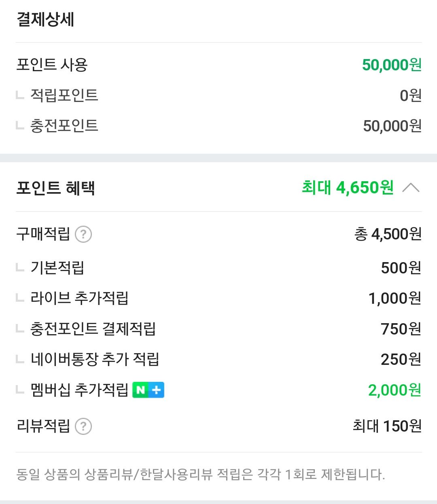Select the 포인트 사용 row label
The image size is (437, 504).
point(52,65)
